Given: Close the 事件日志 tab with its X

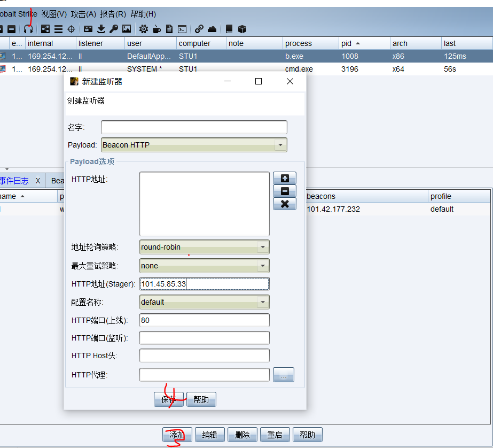Looking at the screenshot, I should 38,181.
